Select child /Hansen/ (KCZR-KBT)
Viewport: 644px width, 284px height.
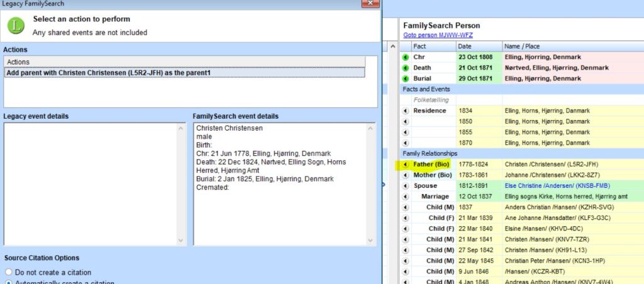tap(535, 271)
